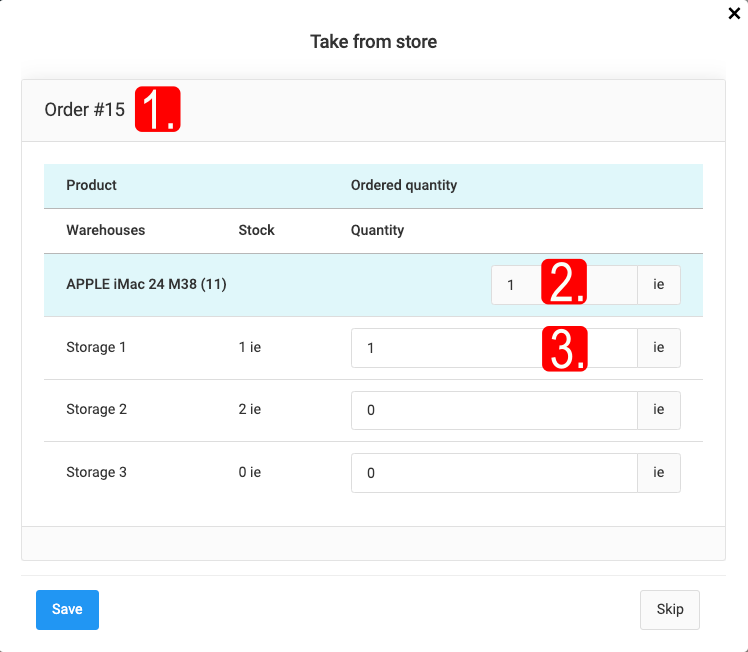Click the 'ie' unit beside Storage 1 quantity
This screenshot has height=652, width=748.
pos(659,348)
